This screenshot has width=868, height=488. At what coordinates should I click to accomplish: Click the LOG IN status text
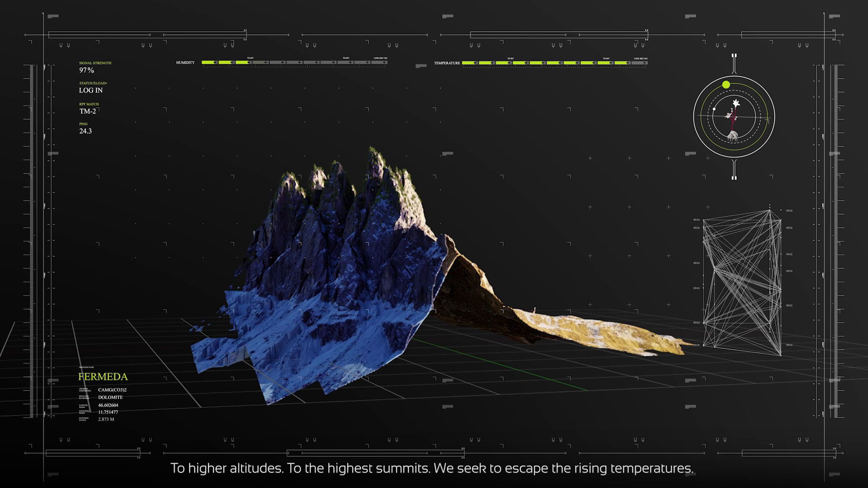tap(90, 90)
